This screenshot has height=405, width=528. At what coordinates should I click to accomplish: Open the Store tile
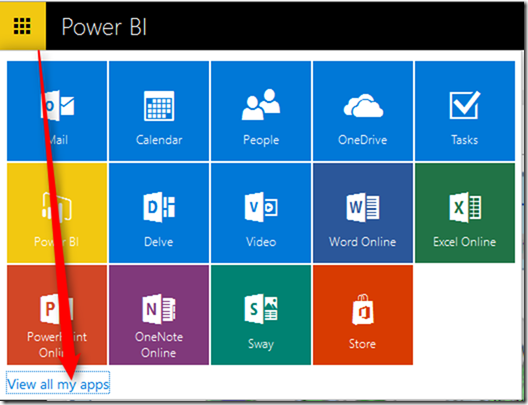(363, 315)
